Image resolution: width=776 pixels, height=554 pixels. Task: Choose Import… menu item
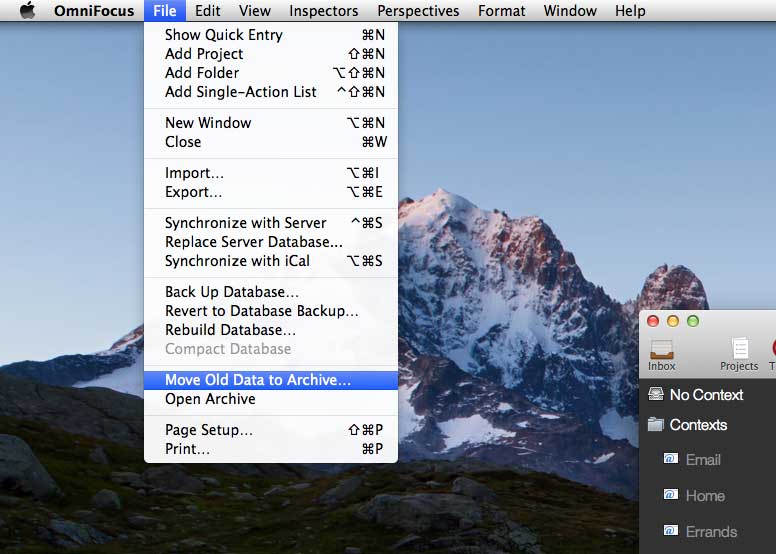click(271, 173)
